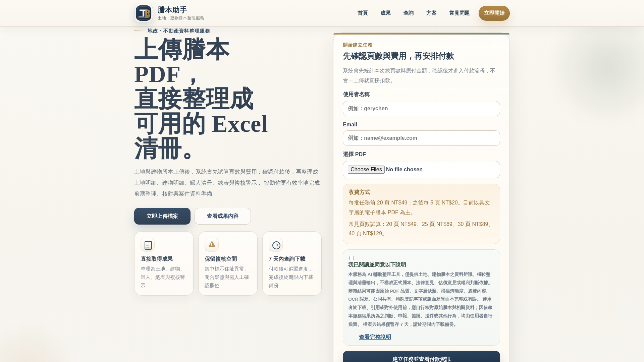Click the 查看成果內容 button
Screen dimensions: 644x362
223,216
